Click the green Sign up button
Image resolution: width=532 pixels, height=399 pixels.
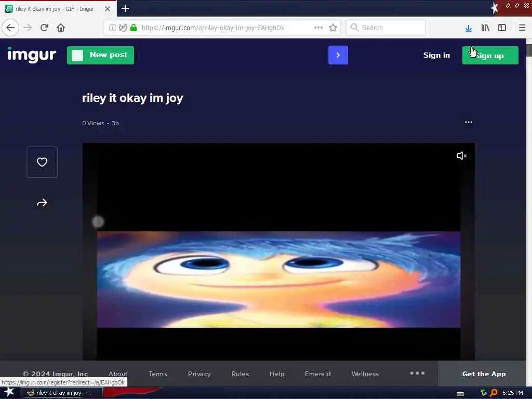point(490,55)
